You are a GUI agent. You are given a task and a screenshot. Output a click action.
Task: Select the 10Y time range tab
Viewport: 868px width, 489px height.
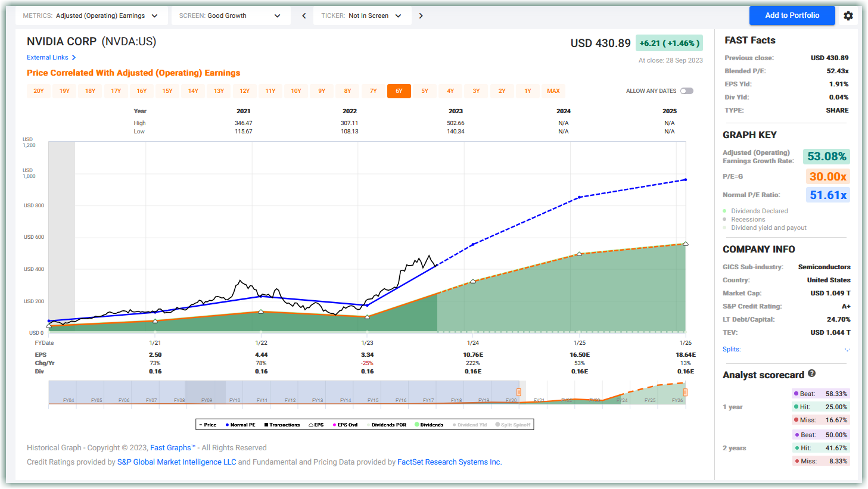[296, 91]
